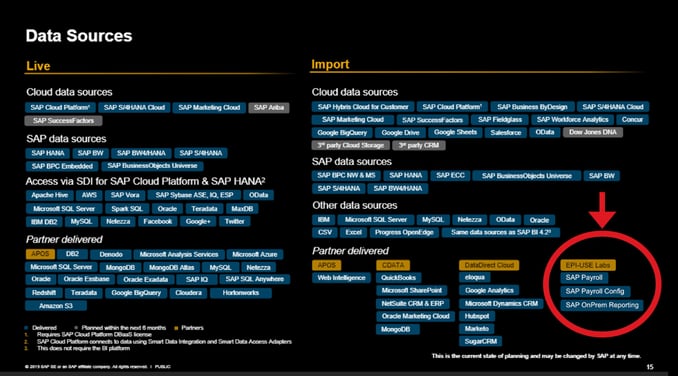Select the Cloudera tag
Viewport: 678px width, 376px height.
click(188, 293)
